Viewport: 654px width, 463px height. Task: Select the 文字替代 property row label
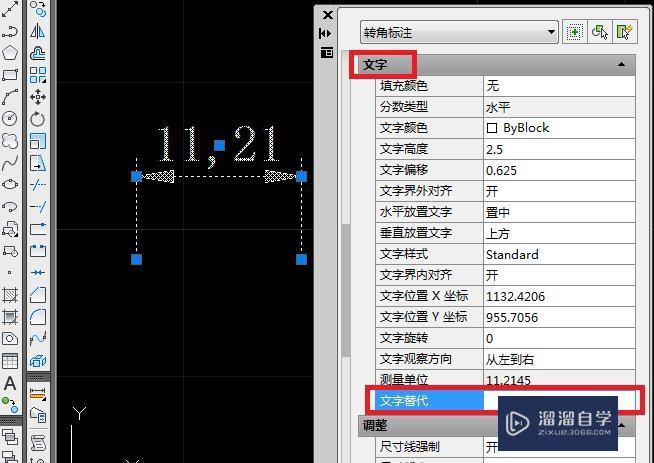pyautogui.click(x=429, y=400)
